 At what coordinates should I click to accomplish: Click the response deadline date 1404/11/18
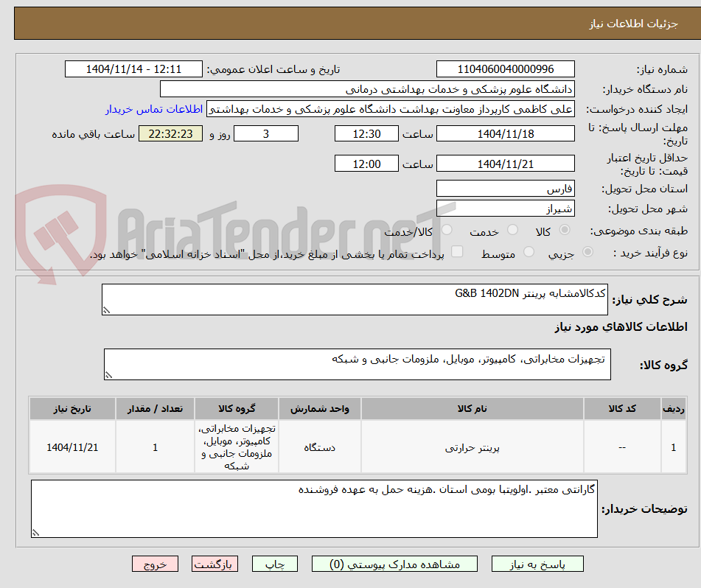point(505,133)
